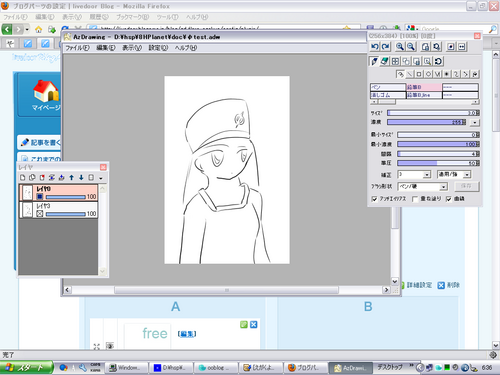Select the rotate canvas circular arrow tool
The width and height of the screenshot is (500, 375).
coord(438,61)
